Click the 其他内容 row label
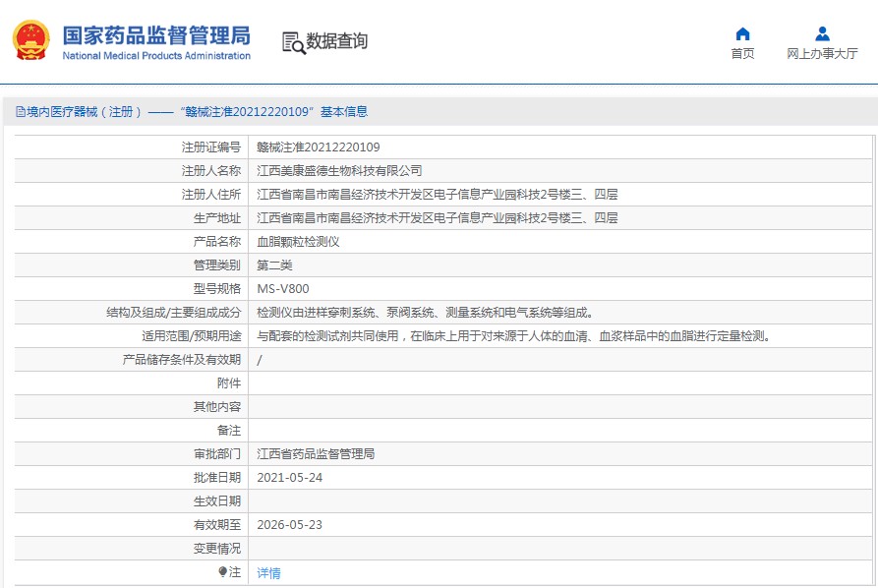The image size is (878, 588). click(217, 406)
